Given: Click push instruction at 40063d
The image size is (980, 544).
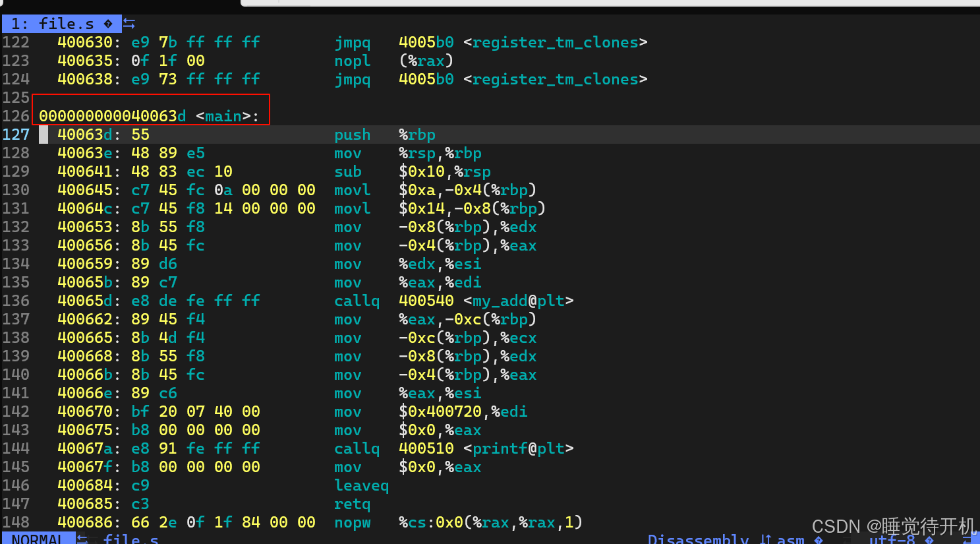Looking at the screenshot, I should tap(352, 135).
